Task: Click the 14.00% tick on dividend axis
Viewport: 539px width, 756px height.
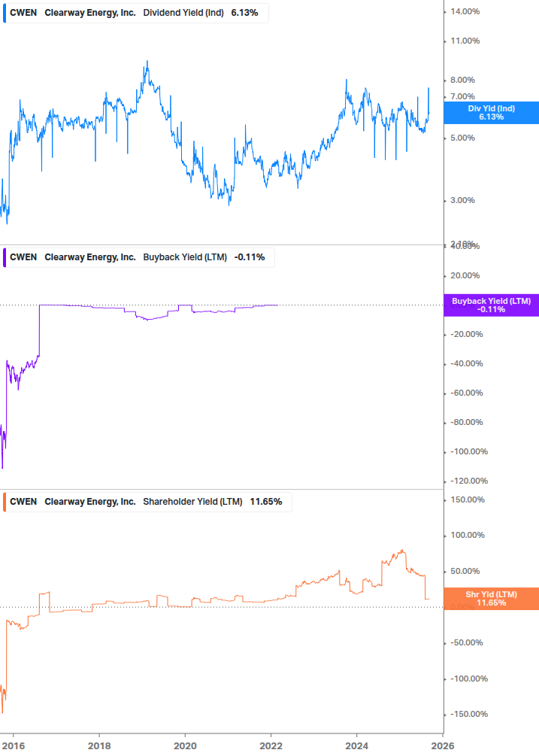Action: (x=465, y=11)
